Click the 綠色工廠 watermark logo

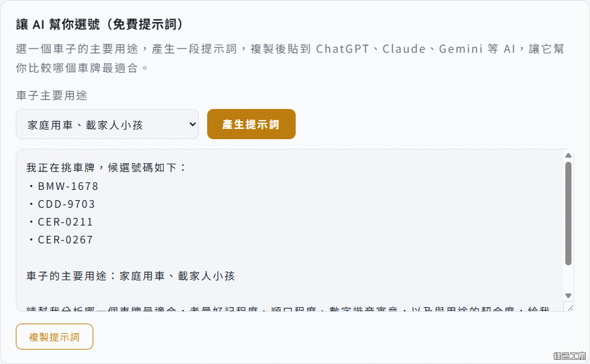click(569, 356)
